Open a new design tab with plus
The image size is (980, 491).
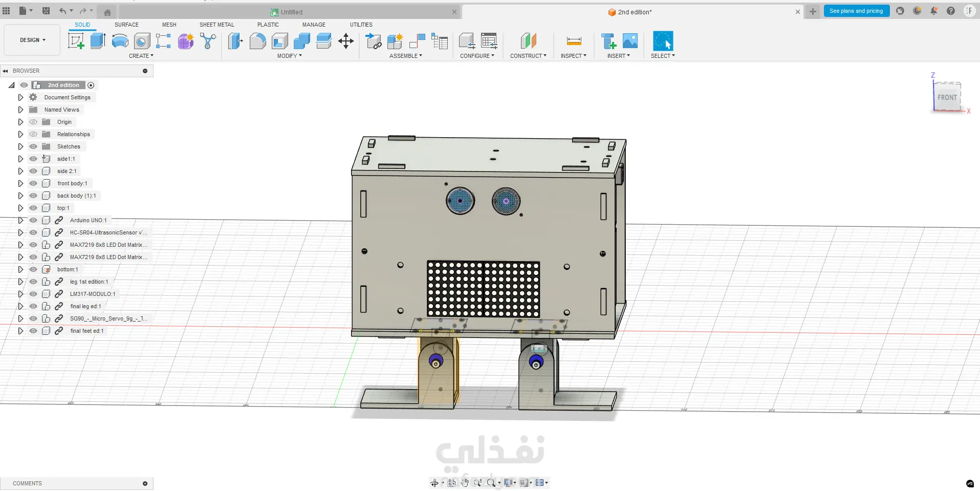tap(813, 11)
